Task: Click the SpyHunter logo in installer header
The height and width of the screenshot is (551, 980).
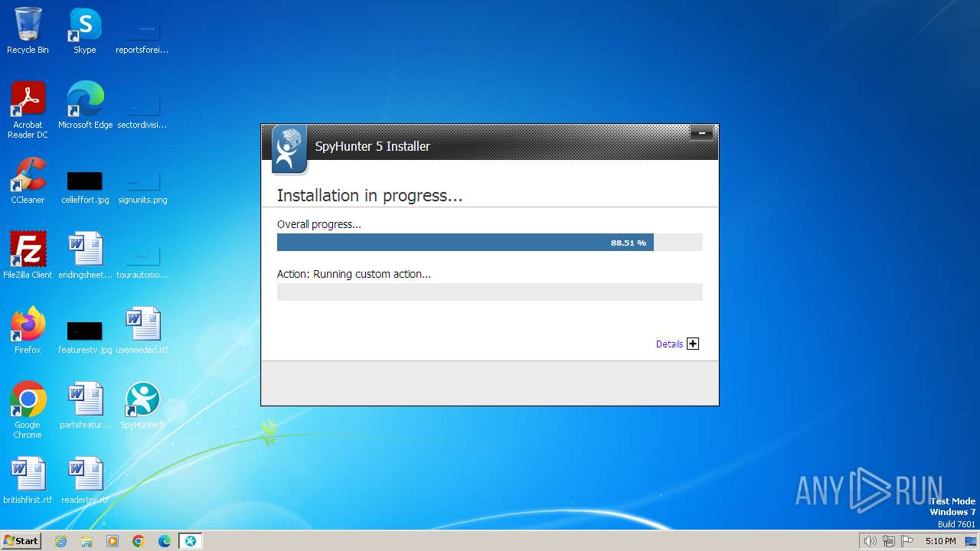Action: coord(289,149)
